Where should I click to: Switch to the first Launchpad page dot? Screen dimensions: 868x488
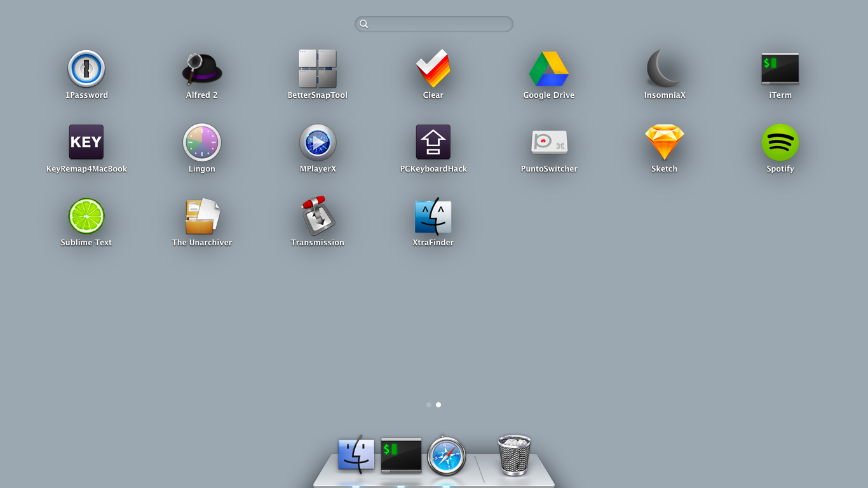pos(429,405)
